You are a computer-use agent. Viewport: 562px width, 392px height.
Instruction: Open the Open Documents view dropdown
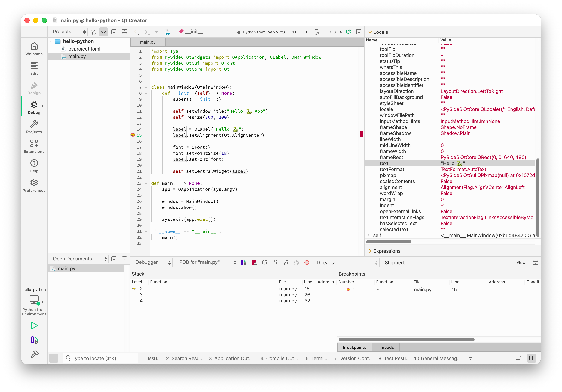[x=80, y=259]
